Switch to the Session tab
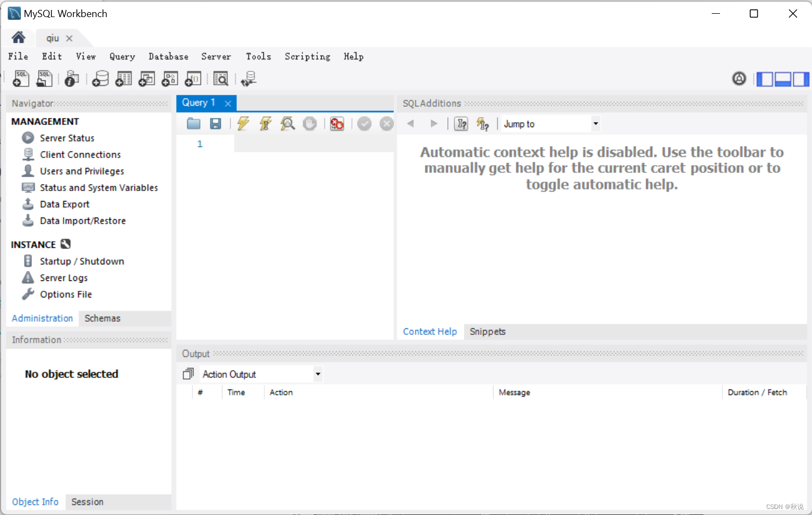The width and height of the screenshot is (812, 515). 87,502
